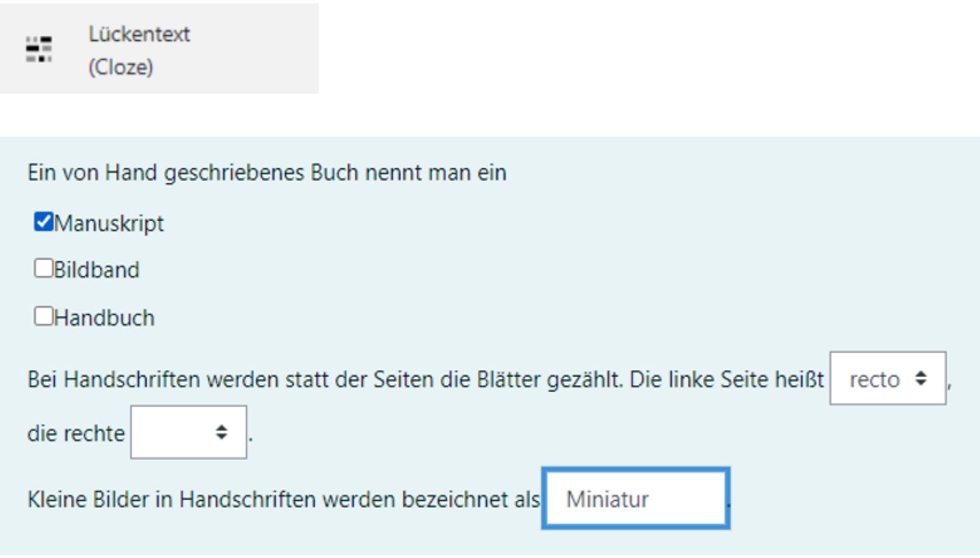Click the '(Cloze)' subtitle text
Screen dimensions: 980x558
[x=120, y=67]
